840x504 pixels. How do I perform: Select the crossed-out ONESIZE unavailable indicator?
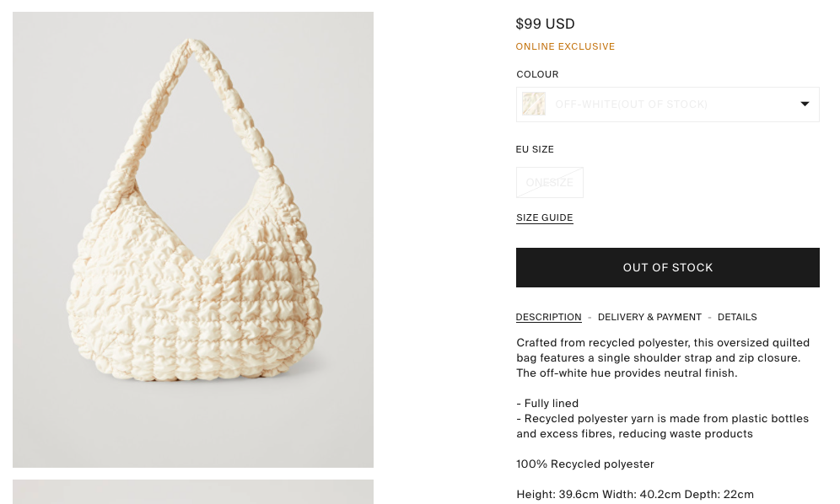[549, 182]
